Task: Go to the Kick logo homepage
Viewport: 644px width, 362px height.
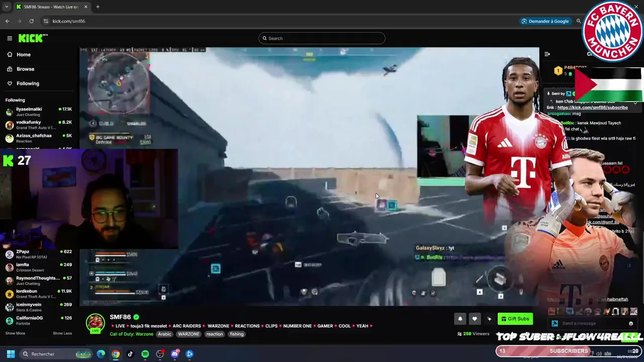Action: (33, 38)
